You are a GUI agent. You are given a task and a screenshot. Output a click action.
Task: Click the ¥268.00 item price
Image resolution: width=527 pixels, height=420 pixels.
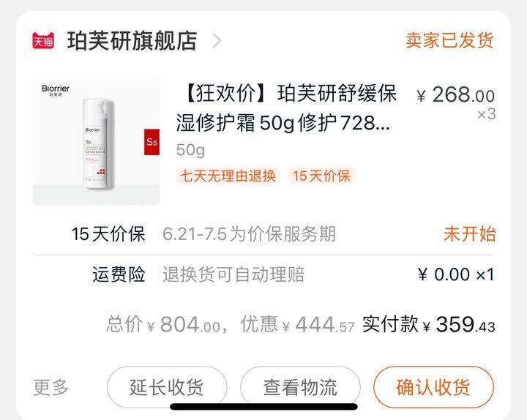[x=455, y=94]
